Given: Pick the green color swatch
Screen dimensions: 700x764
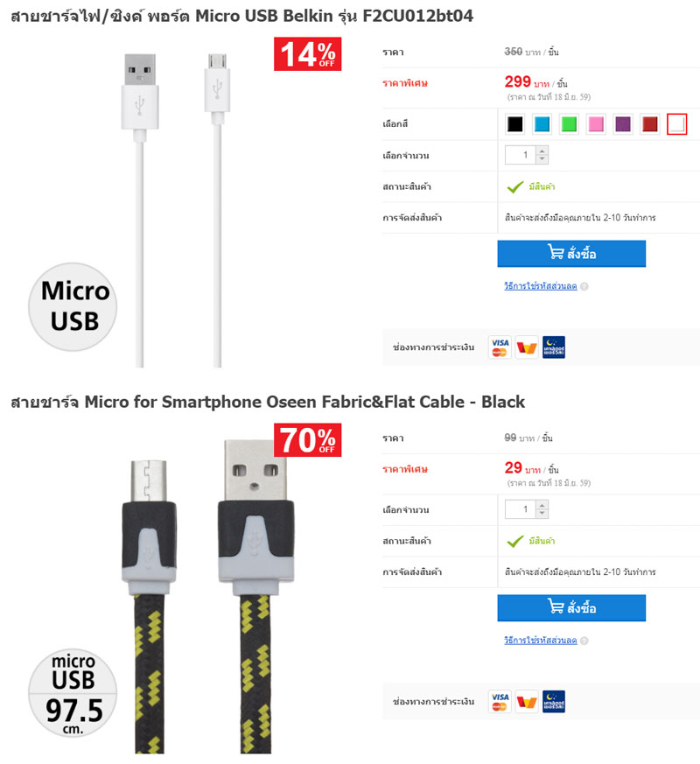Looking at the screenshot, I should (569, 124).
